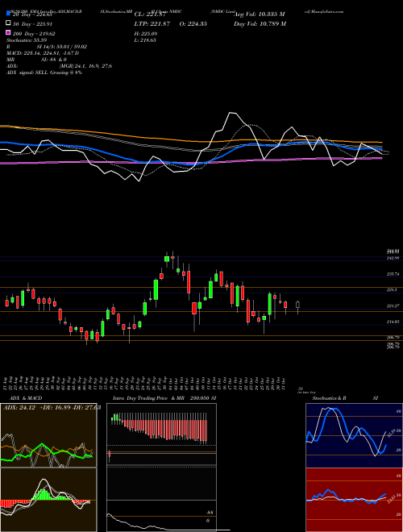The height and width of the screenshot is (532, 403).
Task: Click the white 30 Day legend swatch
Action: point(9,23)
